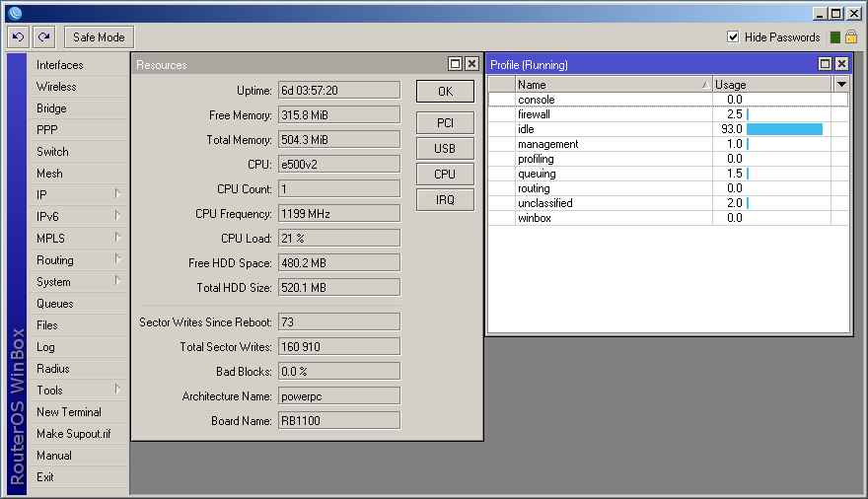
Task: Click the Free HDD Space field
Action: (338, 262)
